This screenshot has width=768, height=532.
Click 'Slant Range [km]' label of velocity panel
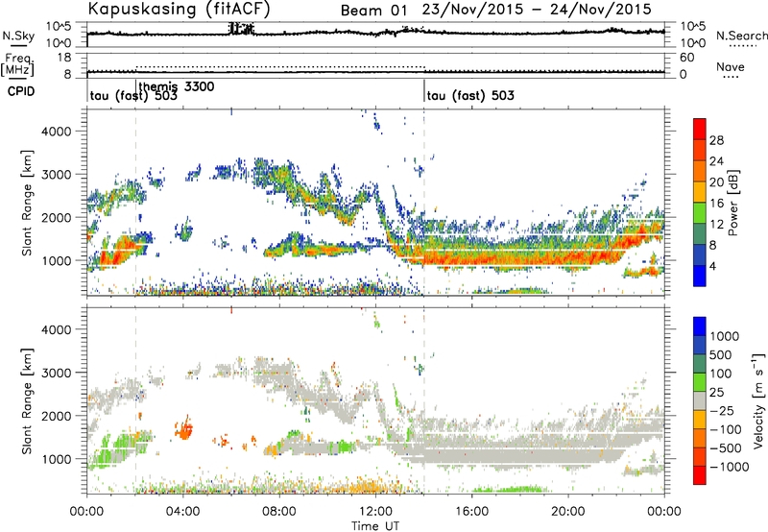click(27, 401)
